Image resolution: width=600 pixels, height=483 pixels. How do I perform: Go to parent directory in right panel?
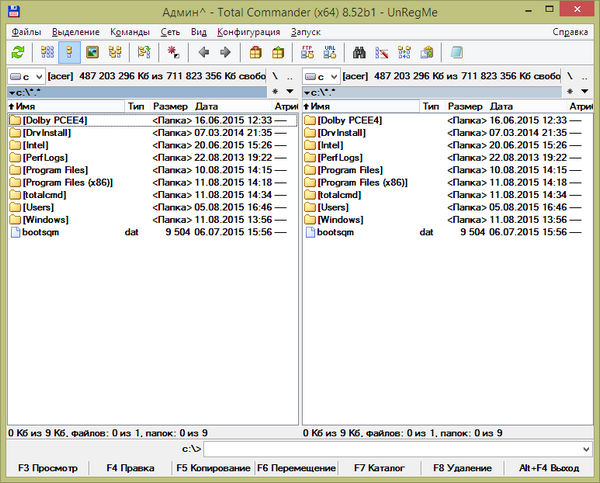(x=585, y=77)
